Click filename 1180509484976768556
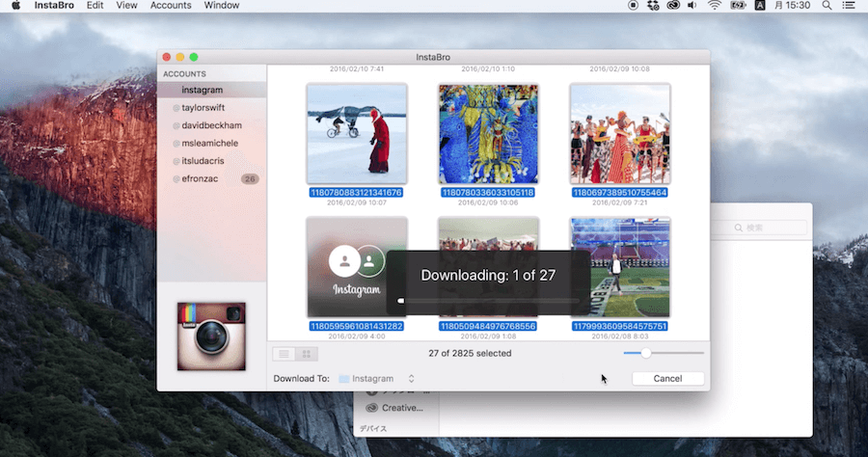Screen dimensions: 868x457 [x=488, y=327]
